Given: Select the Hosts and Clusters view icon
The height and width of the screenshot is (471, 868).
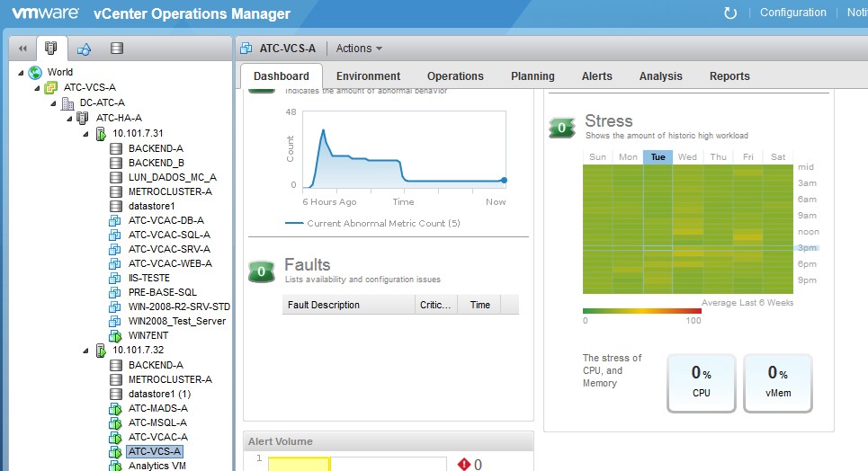Looking at the screenshot, I should pos(51,48).
